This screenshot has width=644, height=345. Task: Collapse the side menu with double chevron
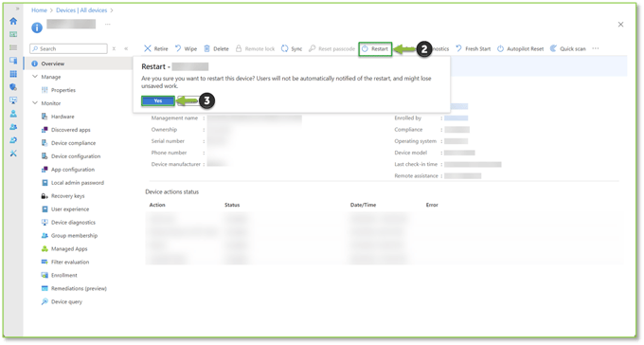pyautogui.click(x=126, y=48)
